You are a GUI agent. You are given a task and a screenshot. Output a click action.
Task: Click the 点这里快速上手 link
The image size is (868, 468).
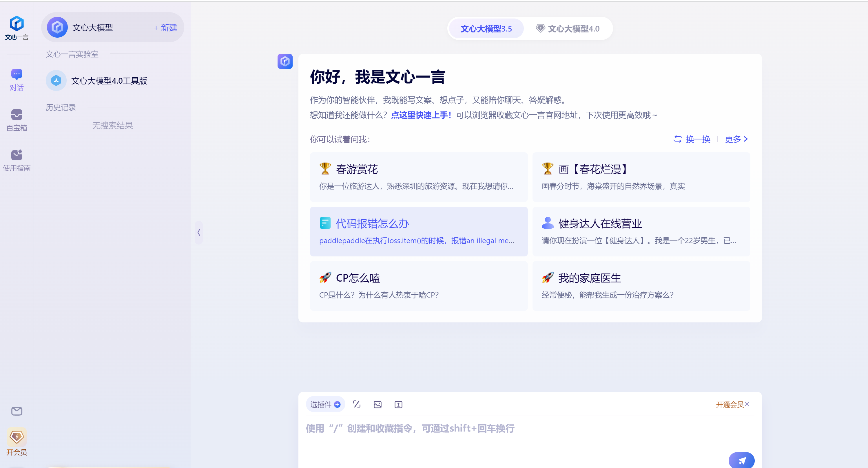[x=421, y=115]
